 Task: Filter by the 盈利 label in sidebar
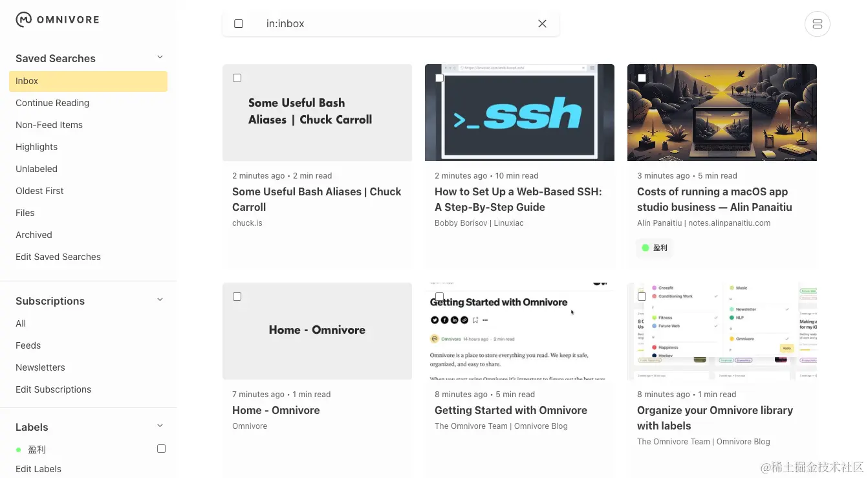pos(37,450)
